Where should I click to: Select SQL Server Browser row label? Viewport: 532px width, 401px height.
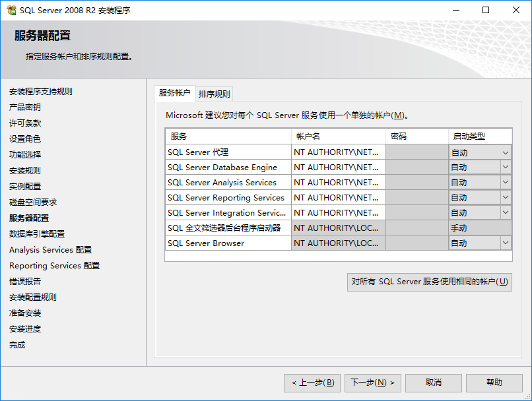228,243
